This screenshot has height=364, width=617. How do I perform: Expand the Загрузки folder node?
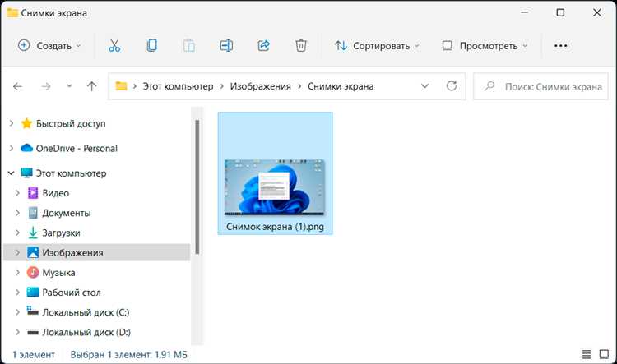coord(18,233)
